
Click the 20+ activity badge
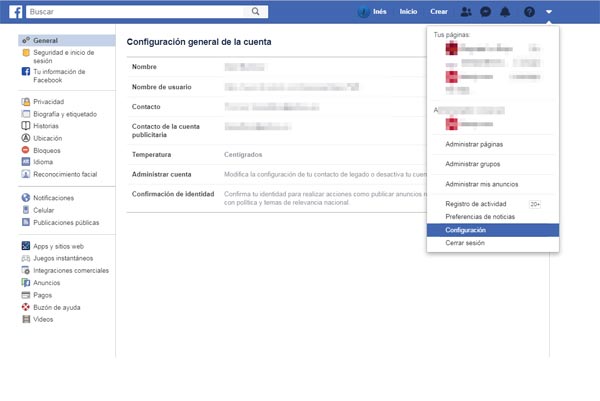point(535,204)
